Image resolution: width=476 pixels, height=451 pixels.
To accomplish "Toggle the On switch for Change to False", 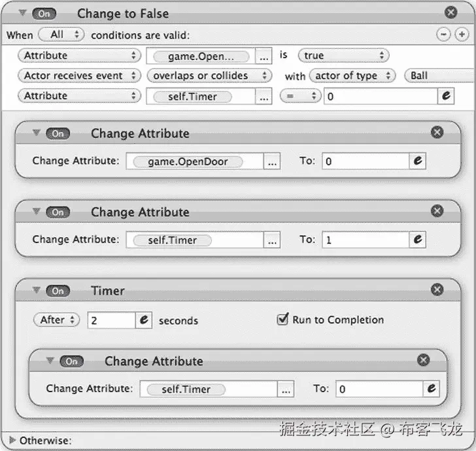I will [44, 14].
